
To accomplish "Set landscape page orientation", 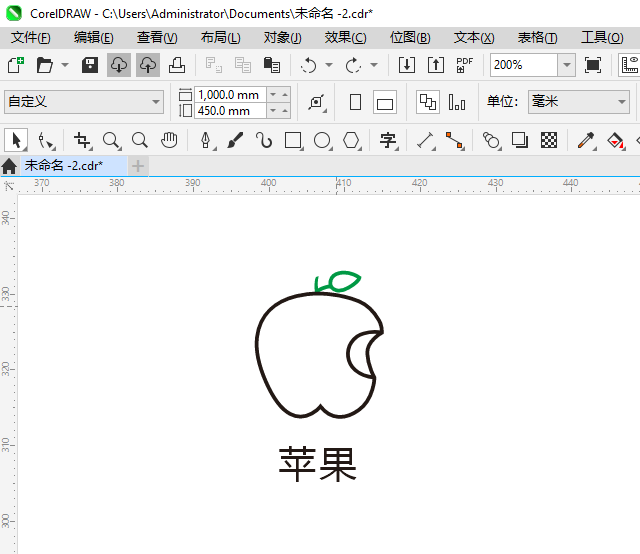I will (x=385, y=102).
